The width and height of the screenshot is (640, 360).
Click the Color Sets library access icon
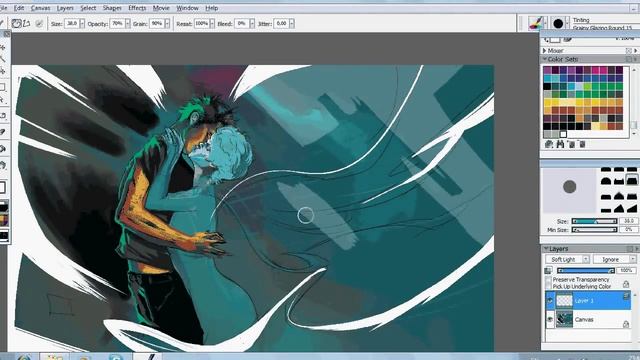(549, 144)
